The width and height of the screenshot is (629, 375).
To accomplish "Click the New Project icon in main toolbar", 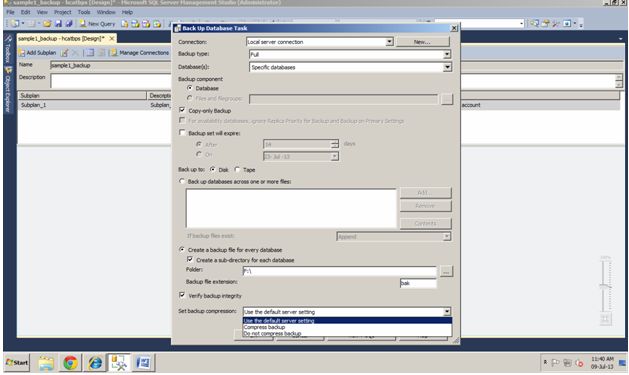I will coord(15,24).
